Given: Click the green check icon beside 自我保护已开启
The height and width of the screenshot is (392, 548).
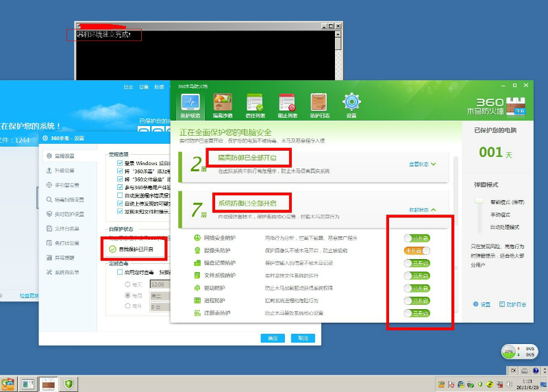Looking at the screenshot, I should coord(112,249).
